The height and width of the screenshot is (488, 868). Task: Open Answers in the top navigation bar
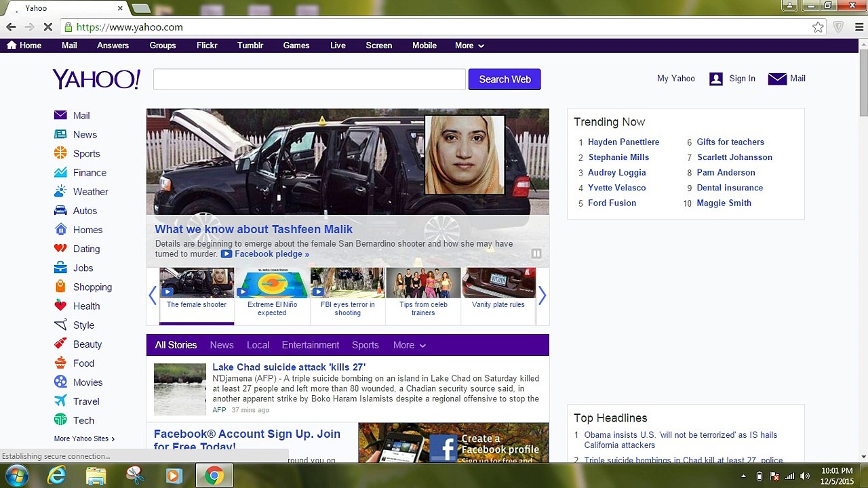point(113,45)
